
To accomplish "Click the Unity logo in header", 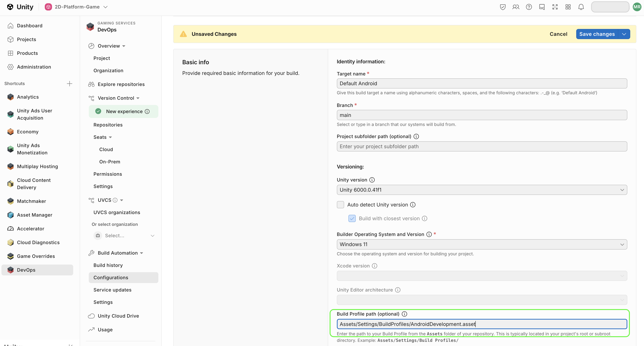I will (x=20, y=7).
